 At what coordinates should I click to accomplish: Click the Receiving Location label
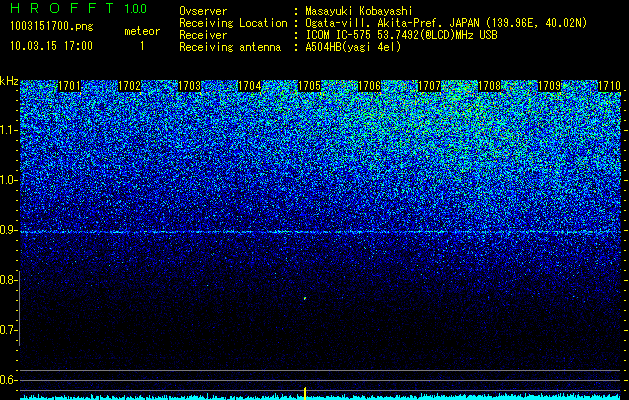(233, 23)
